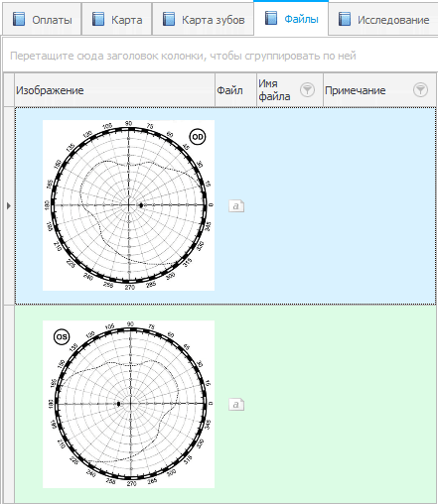Click the grouping panel hint area
The image size is (438, 504).
pos(183,56)
